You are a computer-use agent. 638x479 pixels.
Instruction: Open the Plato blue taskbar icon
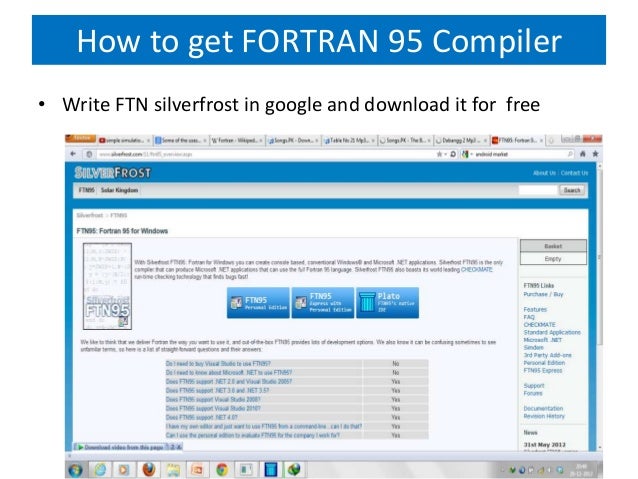(271, 470)
